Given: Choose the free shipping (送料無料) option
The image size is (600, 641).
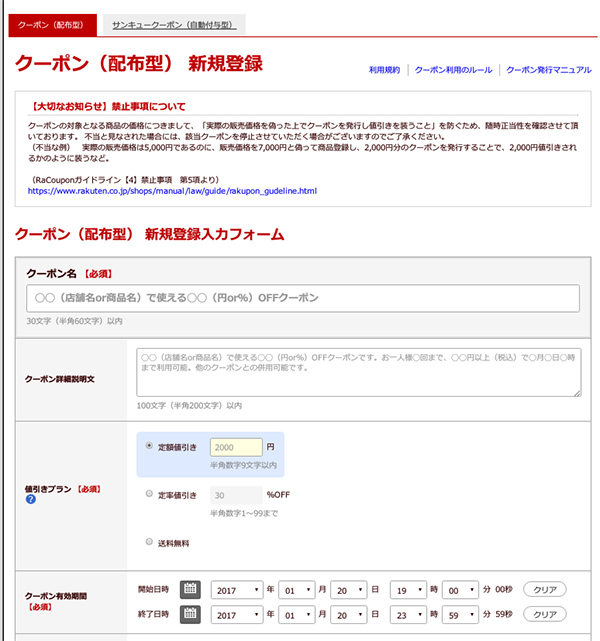Looking at the screenshot, I should 150,543.
